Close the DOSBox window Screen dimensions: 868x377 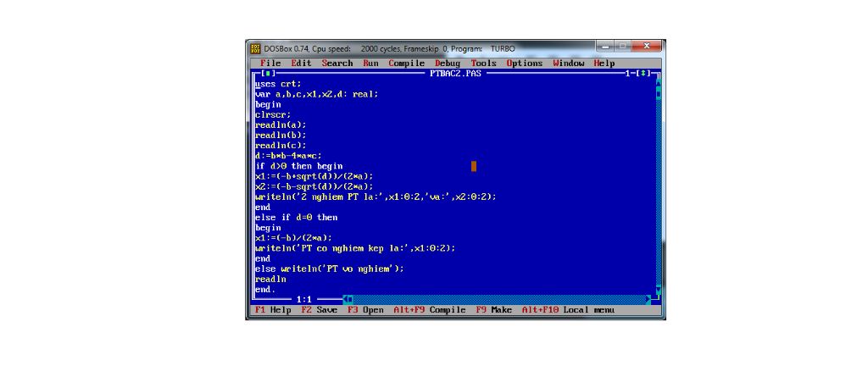646,46
